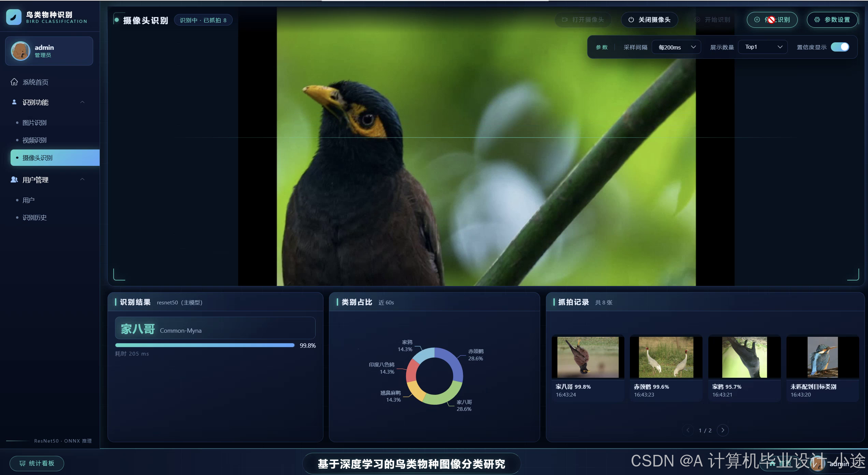Click the gear icon on 参数设置

click(817, 20)
